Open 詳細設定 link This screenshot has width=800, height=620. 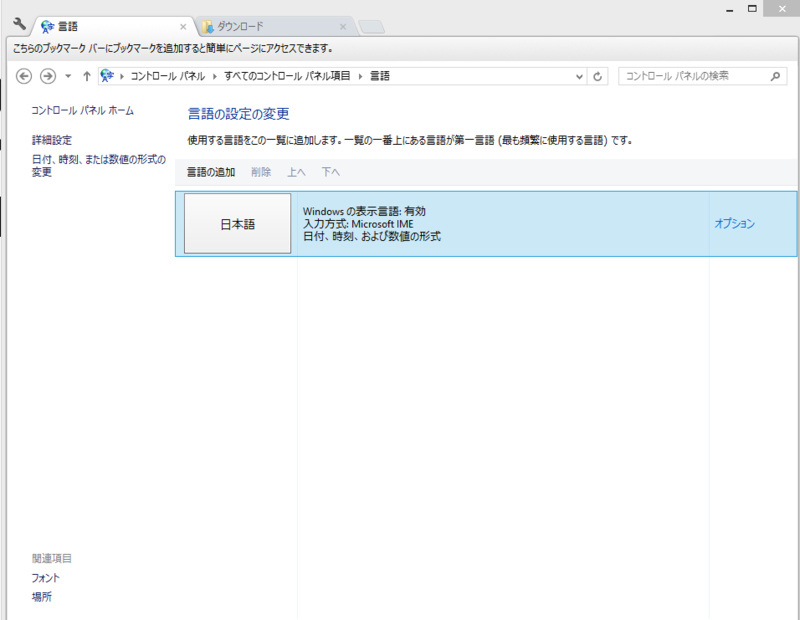point(52,140)
